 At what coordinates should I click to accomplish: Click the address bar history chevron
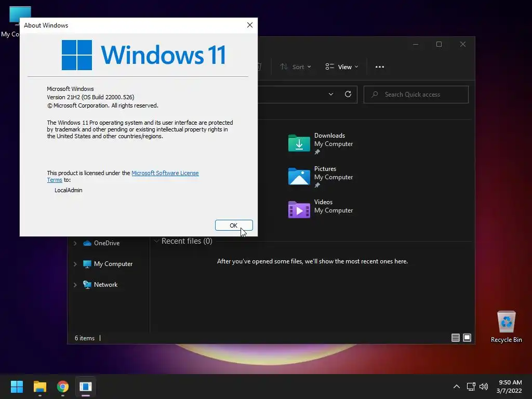(x=331, y=94)
